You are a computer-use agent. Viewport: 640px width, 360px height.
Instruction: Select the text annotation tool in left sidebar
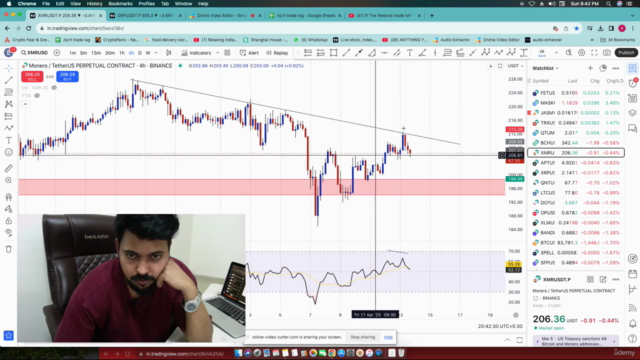[9, 140]
